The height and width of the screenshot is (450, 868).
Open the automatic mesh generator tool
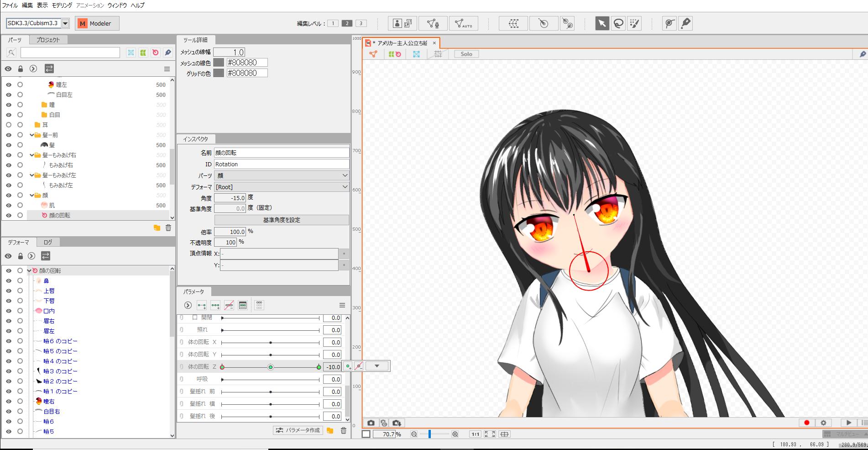tap(464, 23)
